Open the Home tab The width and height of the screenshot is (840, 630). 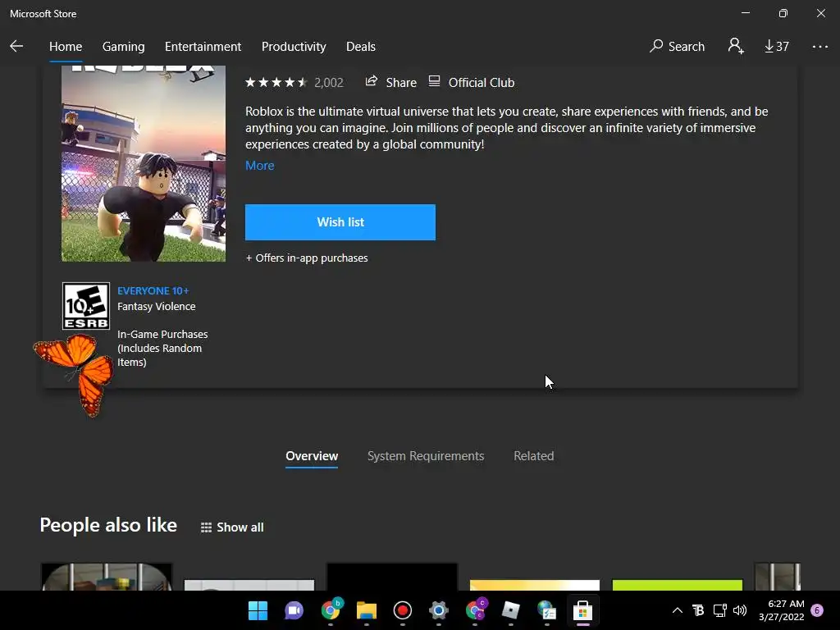[66, 47]
